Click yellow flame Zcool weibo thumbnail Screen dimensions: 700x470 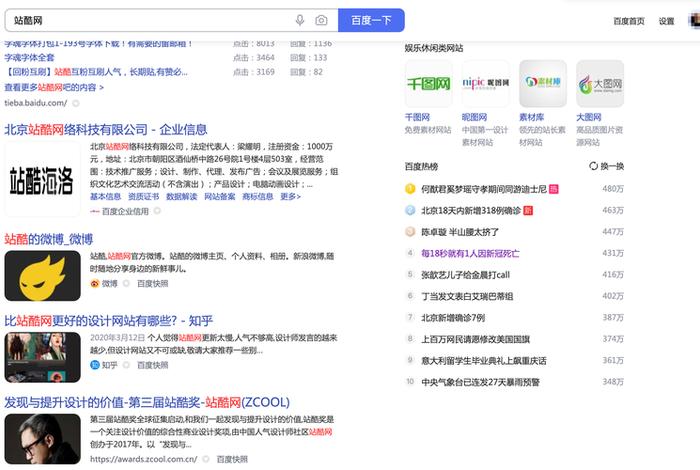click(x=42, y=275)
